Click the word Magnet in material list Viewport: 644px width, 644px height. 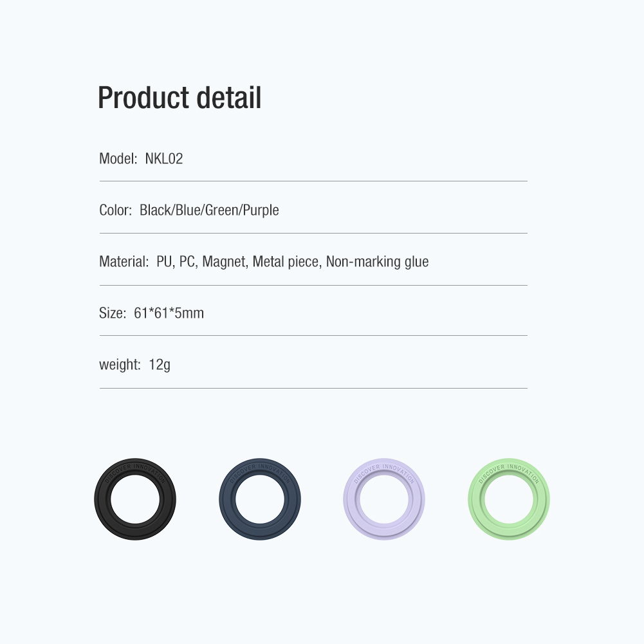click(225, 262)
